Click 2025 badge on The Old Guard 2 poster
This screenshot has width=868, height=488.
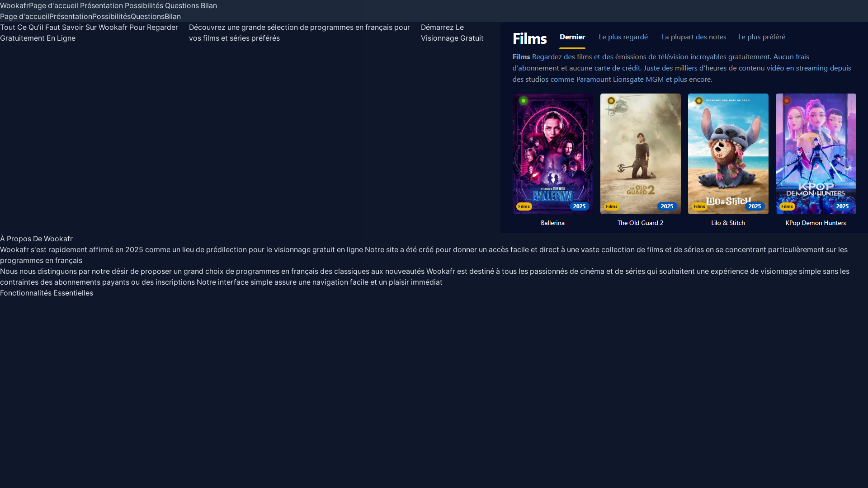[667, 206]
